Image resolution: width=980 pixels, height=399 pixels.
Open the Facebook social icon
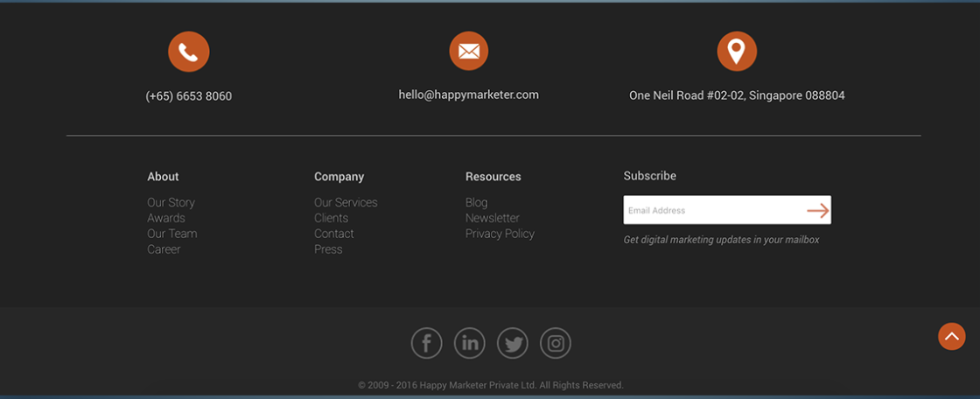pos(426,343)
